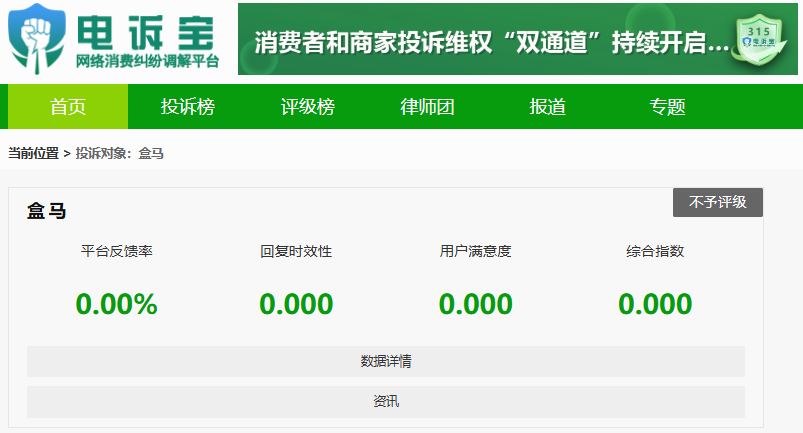Click the 电诉宝 fist shield logo
803x433 pixels.
[x=37, y=38]
